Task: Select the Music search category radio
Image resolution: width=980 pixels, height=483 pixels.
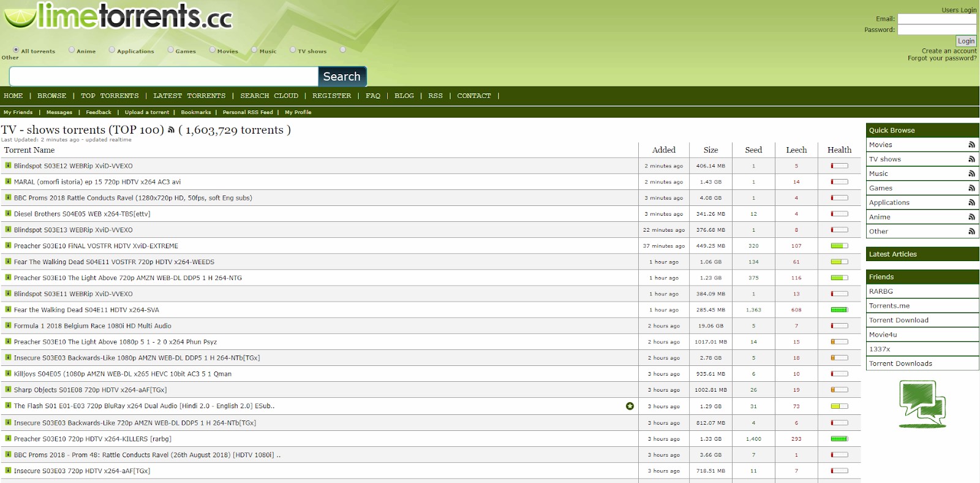Action: 254,50
